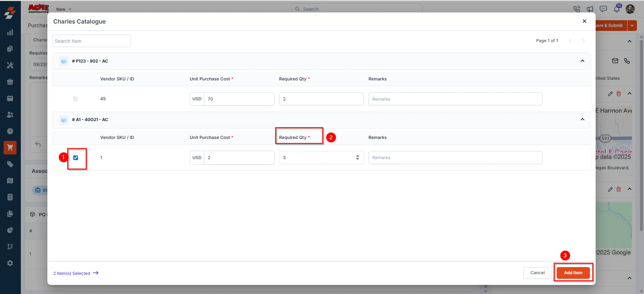Viewport: 644px width, 294px height.
Task: Click the undo arrow under the Remarks box
Action: 38,145
